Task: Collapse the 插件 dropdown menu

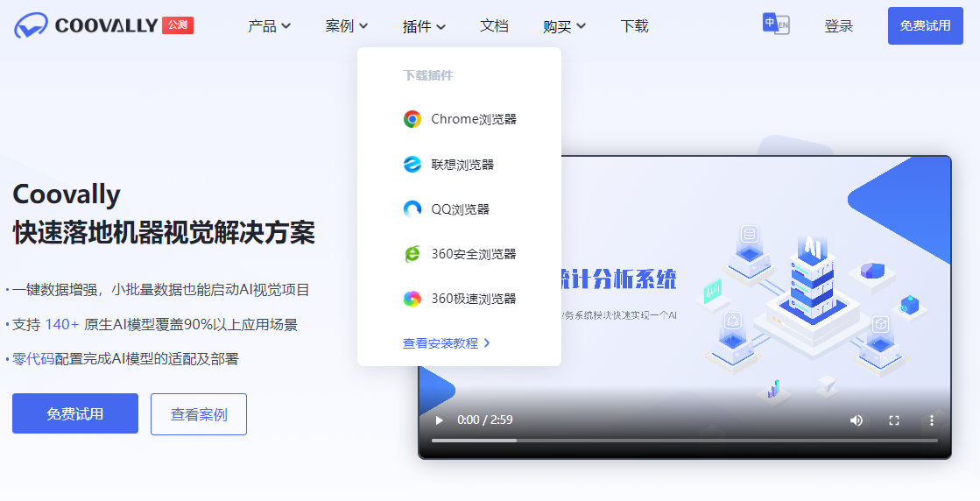Action: (x=425, y=26)
